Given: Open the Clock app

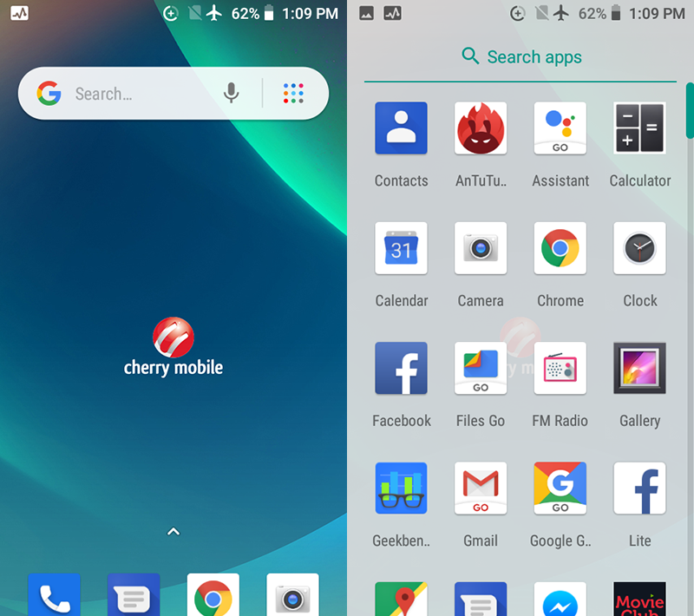Looking at the screenshot, I should pos(639,248).
